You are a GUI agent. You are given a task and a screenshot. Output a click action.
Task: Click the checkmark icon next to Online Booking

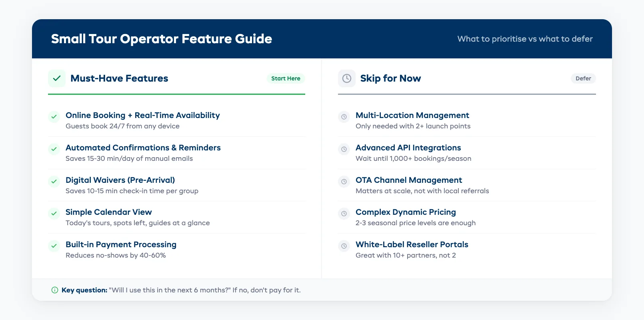tap(54, 117)
